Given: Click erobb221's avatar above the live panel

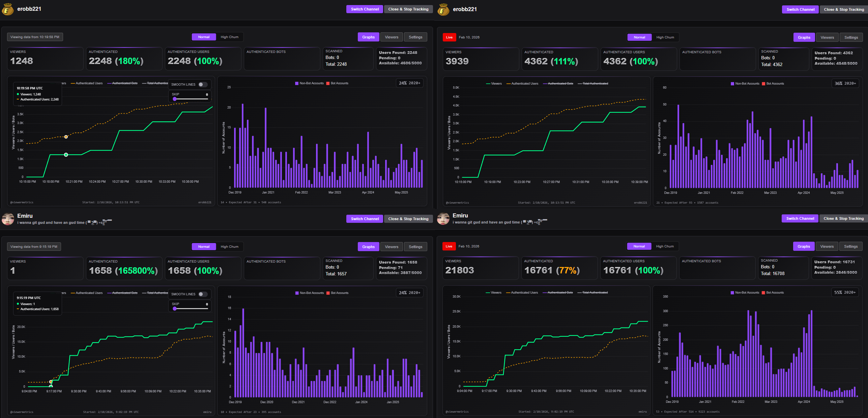Looking at the screenshot, I should coord(443,9).
